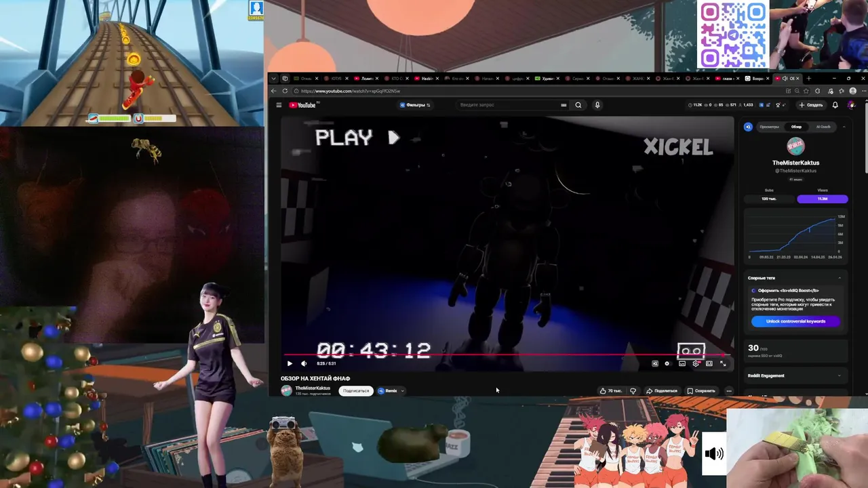Click TheMisterKaktus avatar in vidIQ panel
Viewport: 868px width, 488px height.
pyautogui.click(x=796, y=146)
